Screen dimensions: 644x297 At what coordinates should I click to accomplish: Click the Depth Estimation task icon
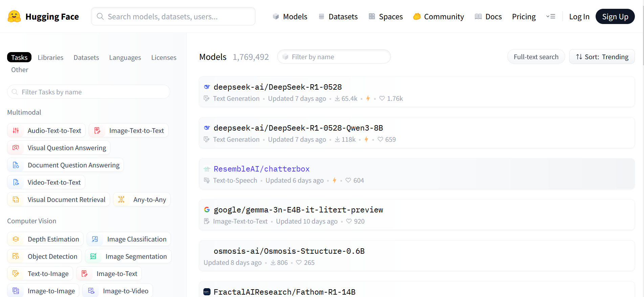tap(16, 239)
